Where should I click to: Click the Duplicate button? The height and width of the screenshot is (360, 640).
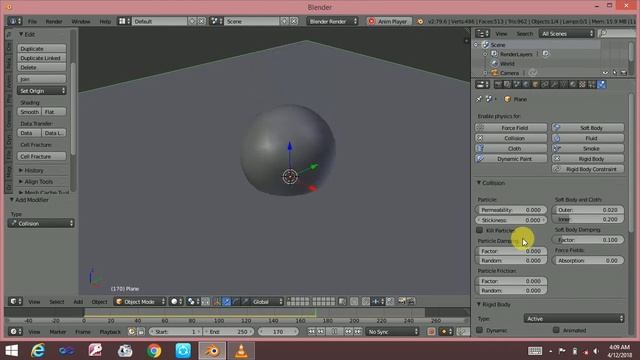click(x=42, y=49)
